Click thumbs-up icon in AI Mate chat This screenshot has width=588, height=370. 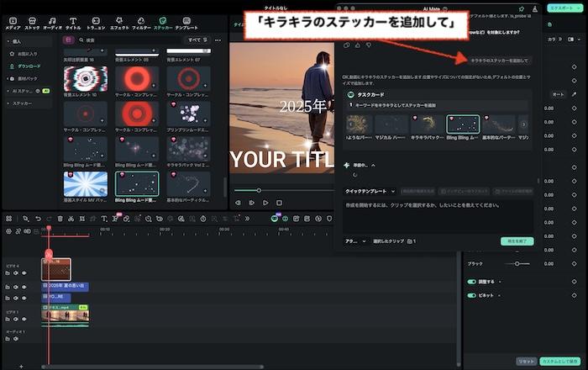357,45
